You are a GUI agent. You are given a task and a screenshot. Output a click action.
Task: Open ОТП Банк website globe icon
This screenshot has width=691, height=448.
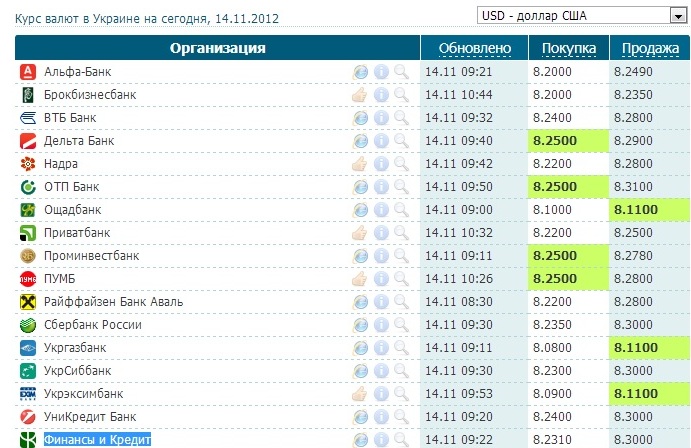click(x=360, y=187)
